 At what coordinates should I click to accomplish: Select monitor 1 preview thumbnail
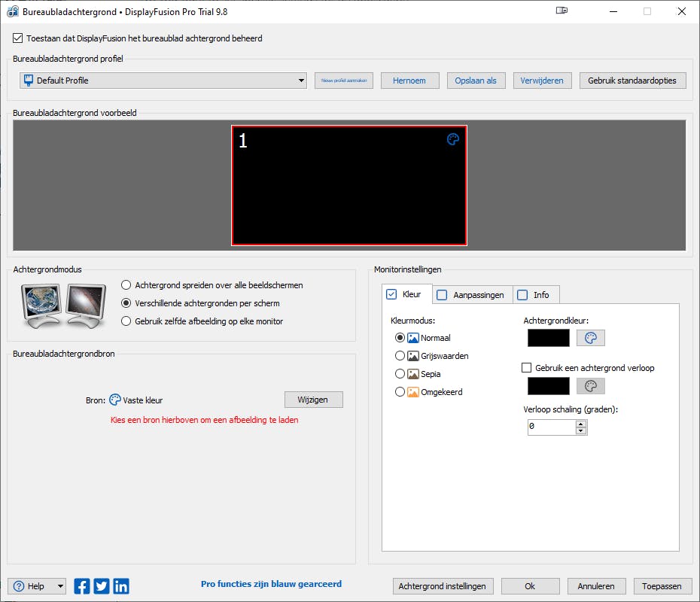pos(349,185)
